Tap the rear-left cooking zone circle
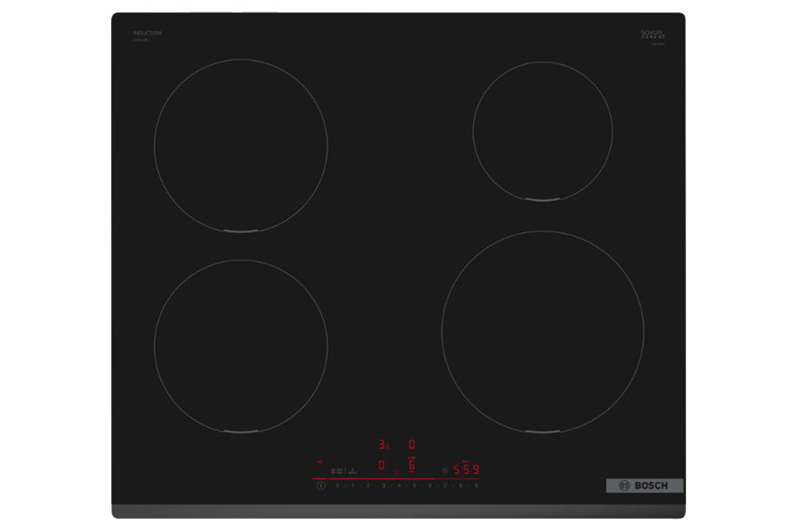Image resolution: width=798 pixels, height=532 pixels. pyautogui.click(x=241, y=146)
